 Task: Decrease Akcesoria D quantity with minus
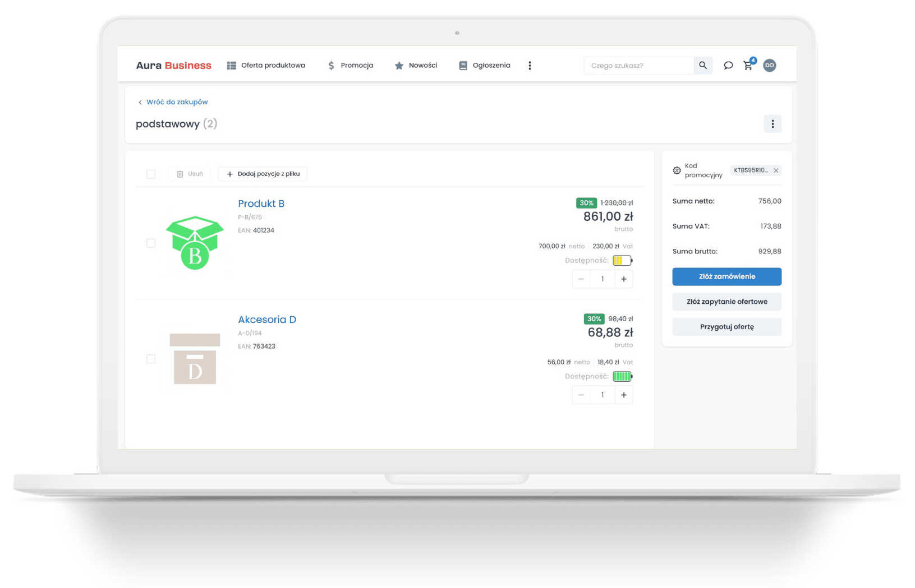click(x=581, y=395)
